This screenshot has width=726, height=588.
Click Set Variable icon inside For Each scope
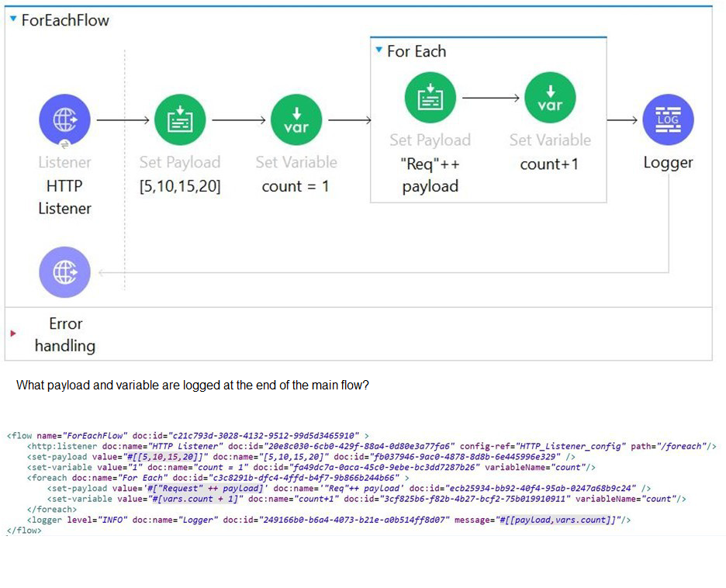550,98
